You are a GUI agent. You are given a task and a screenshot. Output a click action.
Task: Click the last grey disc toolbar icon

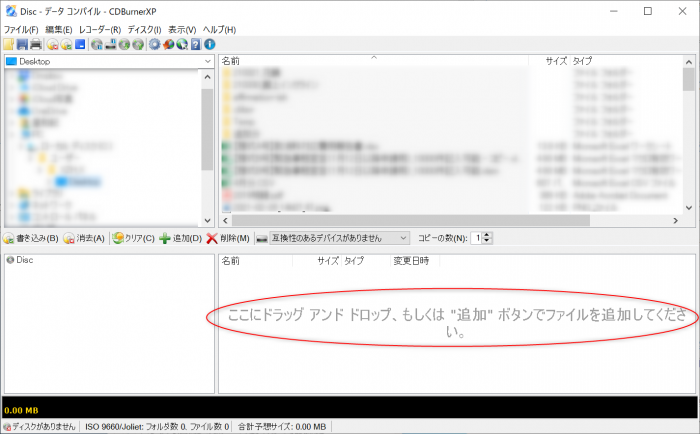(x=138, y=44)
